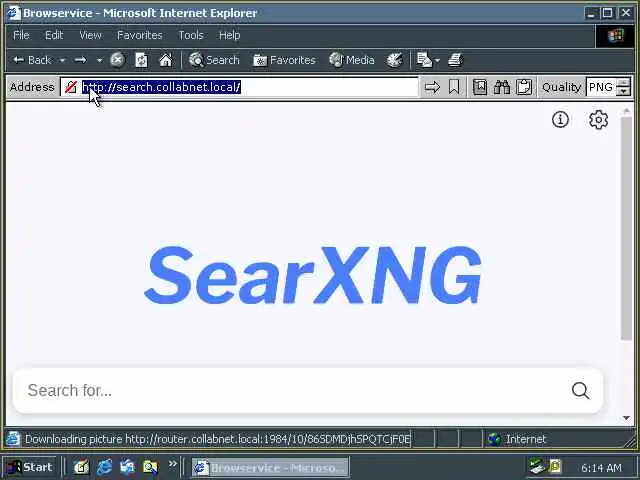640x480 pixels.
Task: Go forward with the Forward arrow
Action: tap(81, 60)
